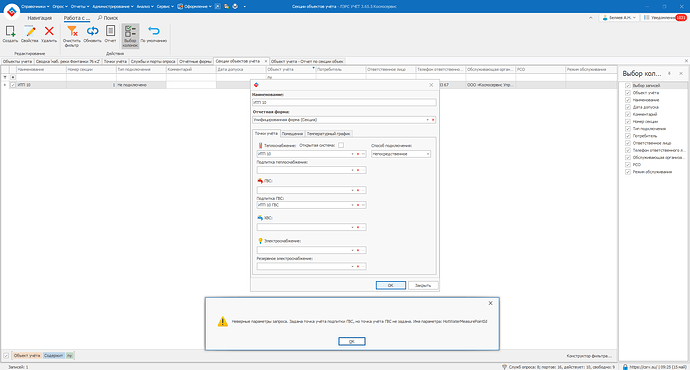690x370 pixels.
Task: Uncheck Потребитель column checkbox
Action: click(628, 136)
